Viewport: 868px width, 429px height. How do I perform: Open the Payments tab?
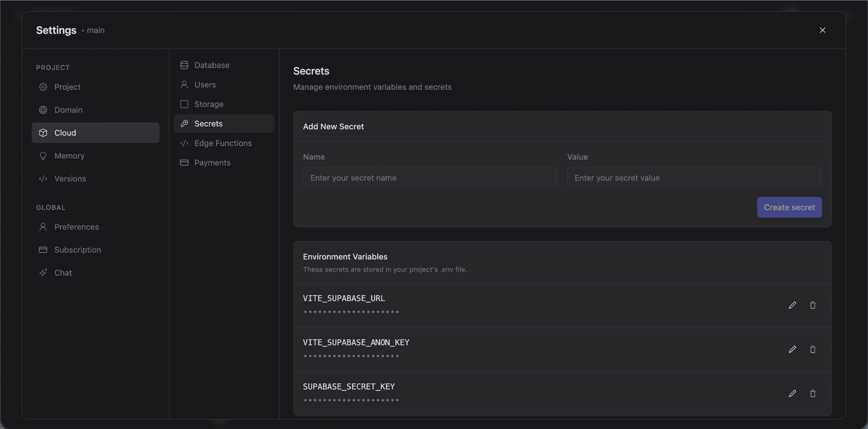[x=224, y=163]
